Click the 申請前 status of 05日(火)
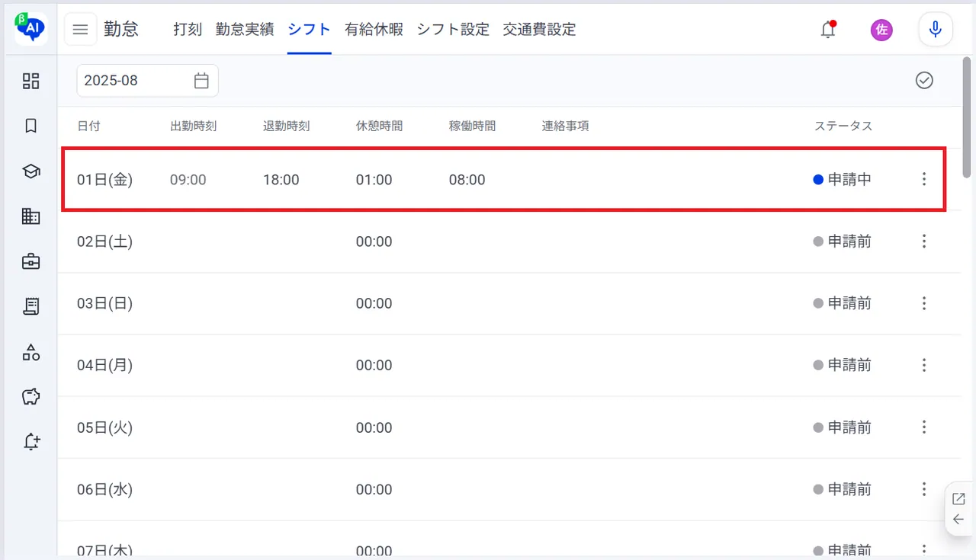Image resolution: width=976 pixels, height=560 pixels. point(843,427)
